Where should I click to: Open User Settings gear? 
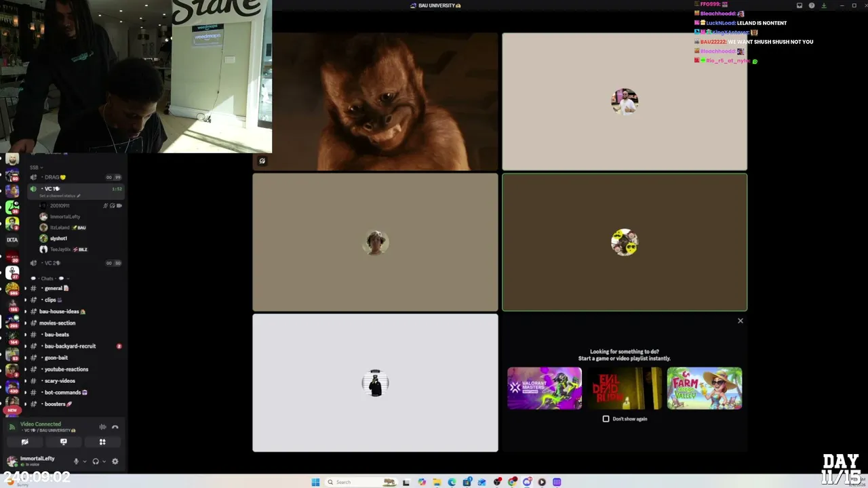click(x=115, y=462)
